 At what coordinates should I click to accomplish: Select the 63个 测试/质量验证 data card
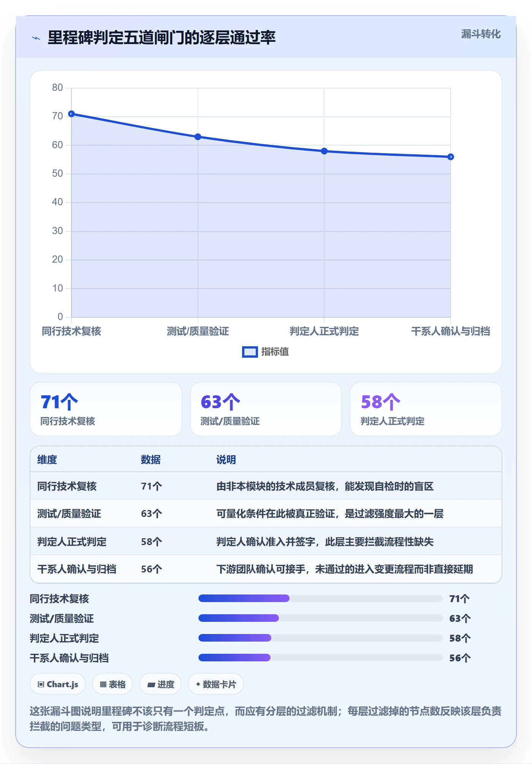click(x=266, y=409)
